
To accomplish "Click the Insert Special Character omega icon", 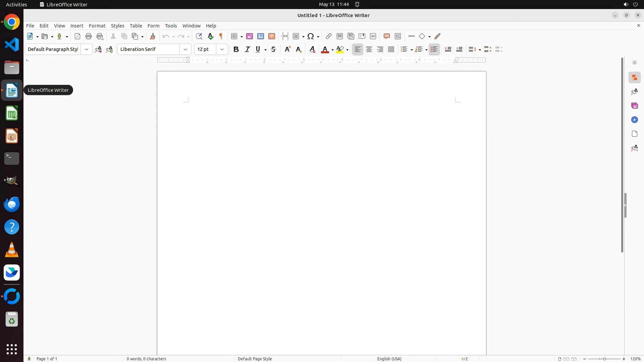I will click(x=311, y=36).
